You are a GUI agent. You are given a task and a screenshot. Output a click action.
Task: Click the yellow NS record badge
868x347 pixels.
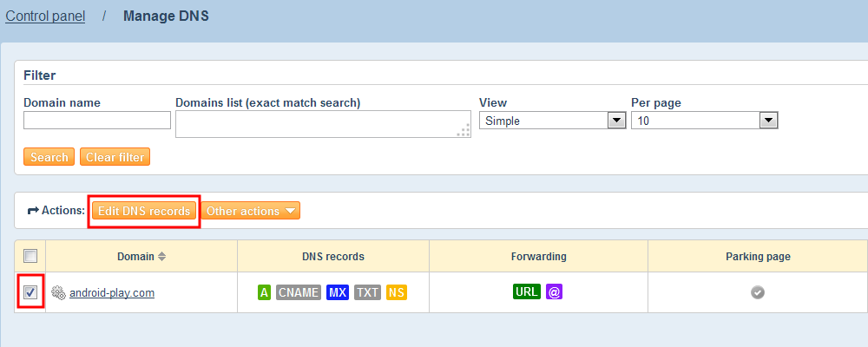pos(397,292)
